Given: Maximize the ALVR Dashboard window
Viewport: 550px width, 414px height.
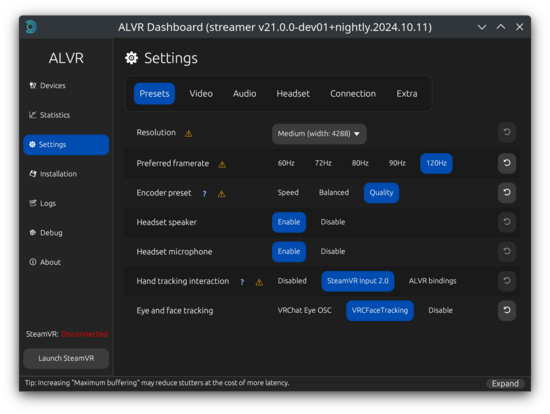Looking at the screenshot, I should [x=501, y=27].
